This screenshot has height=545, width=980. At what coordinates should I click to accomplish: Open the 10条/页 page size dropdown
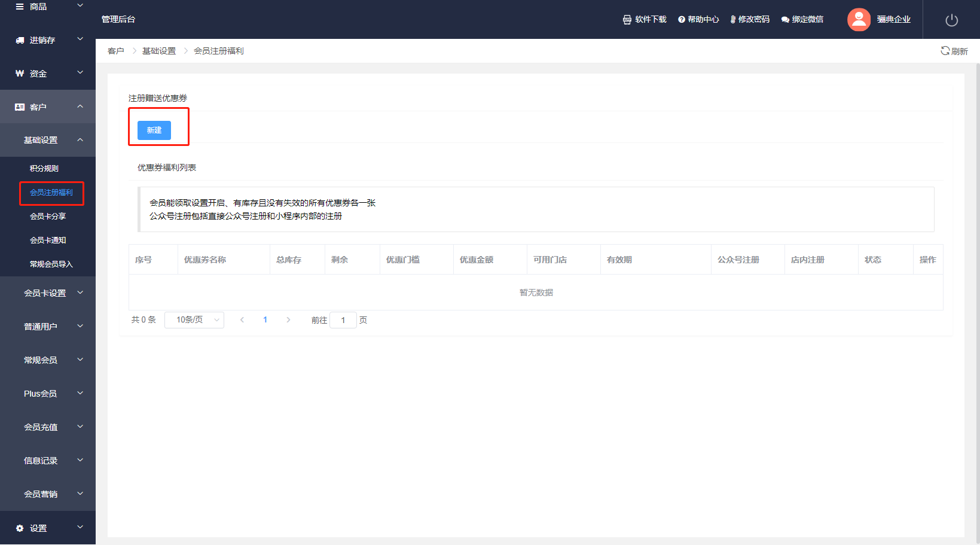tap(194, 320)
